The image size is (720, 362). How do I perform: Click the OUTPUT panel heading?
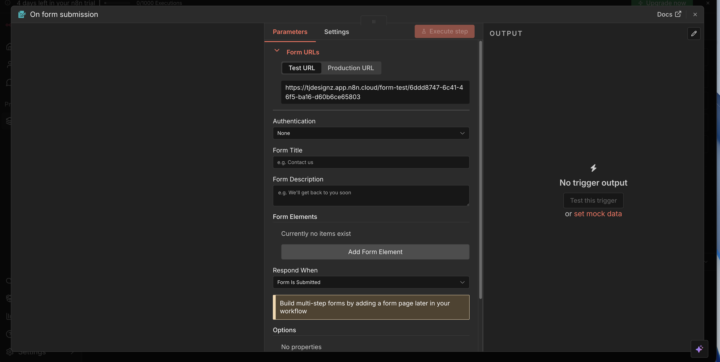click(506, 34)
